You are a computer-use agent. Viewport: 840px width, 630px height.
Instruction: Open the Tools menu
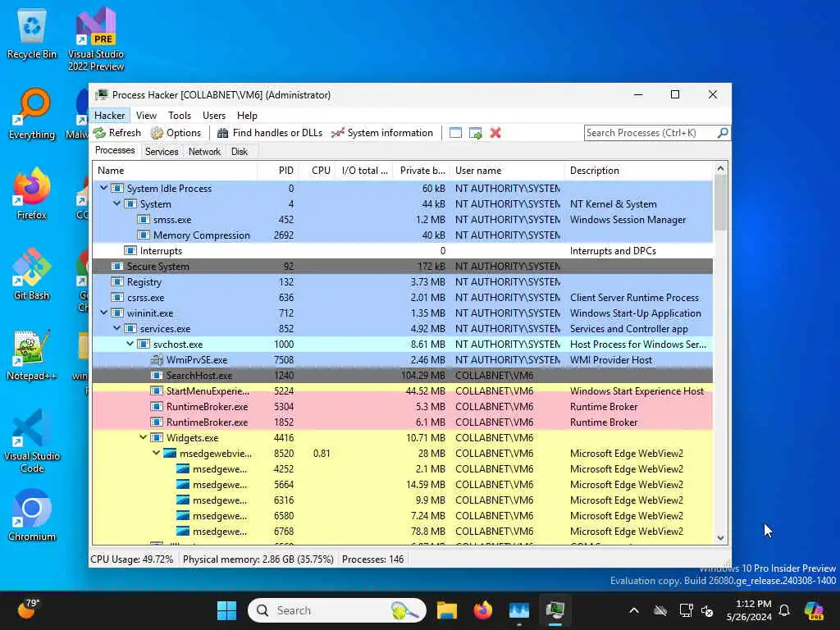pyautogui.click(x=180, y=116)
